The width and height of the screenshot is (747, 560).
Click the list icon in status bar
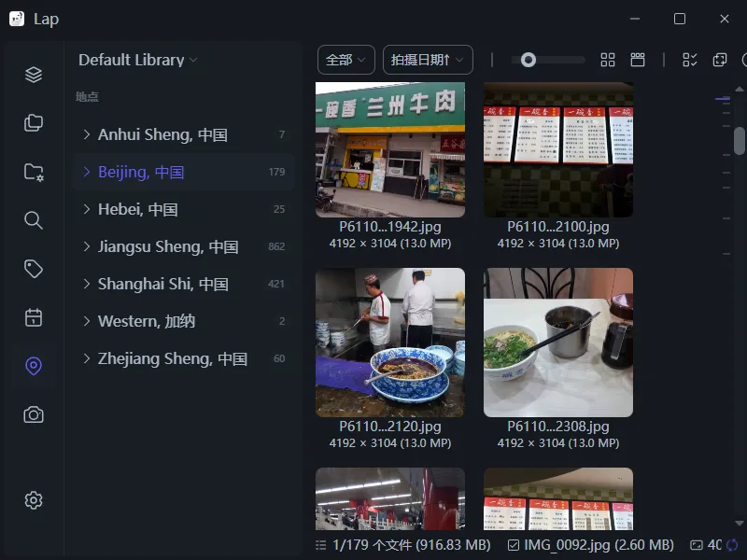point(321,545)
